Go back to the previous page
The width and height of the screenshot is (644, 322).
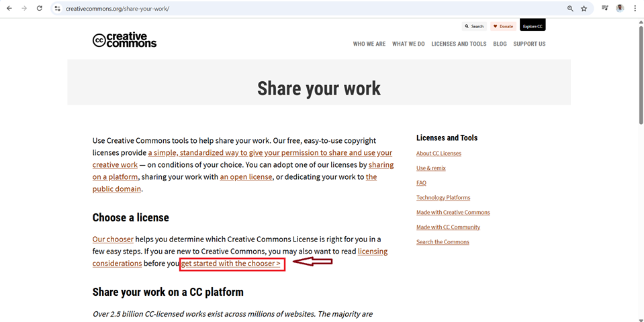pyautogui.click(x=9, y=8)
